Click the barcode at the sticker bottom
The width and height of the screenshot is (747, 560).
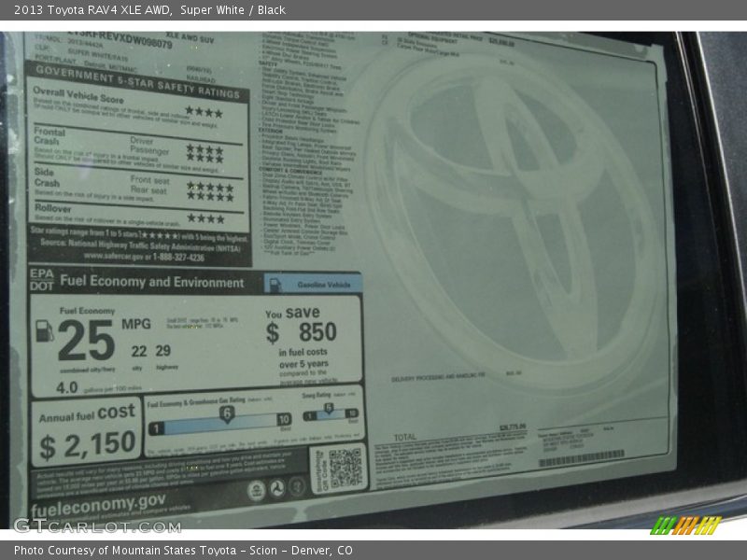pos(581,458)
